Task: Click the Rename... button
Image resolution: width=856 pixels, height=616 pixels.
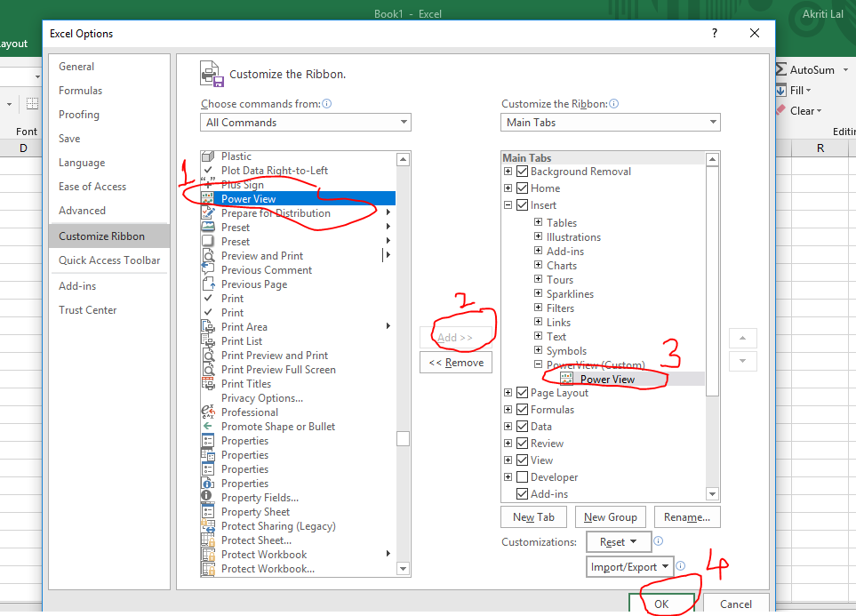Action: tap(687, 517)
